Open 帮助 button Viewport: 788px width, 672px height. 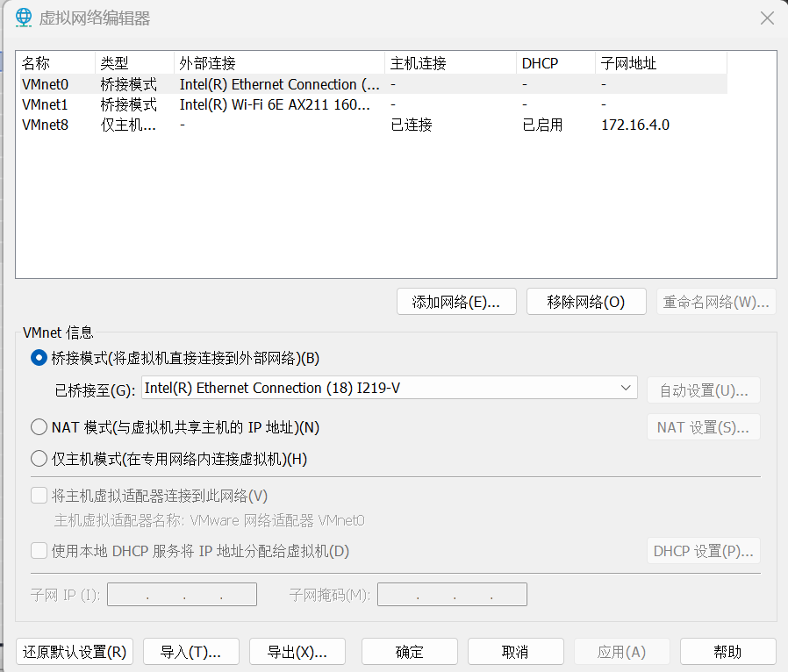pos(727,652)
